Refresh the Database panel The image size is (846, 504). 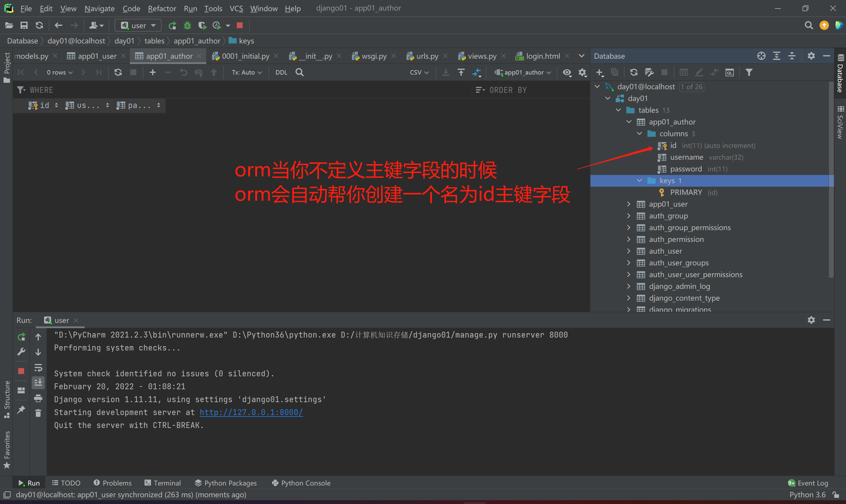coord(634,72)
